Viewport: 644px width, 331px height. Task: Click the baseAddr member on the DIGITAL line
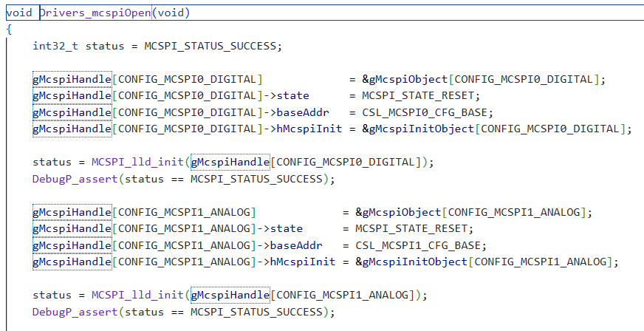(303, 112)
